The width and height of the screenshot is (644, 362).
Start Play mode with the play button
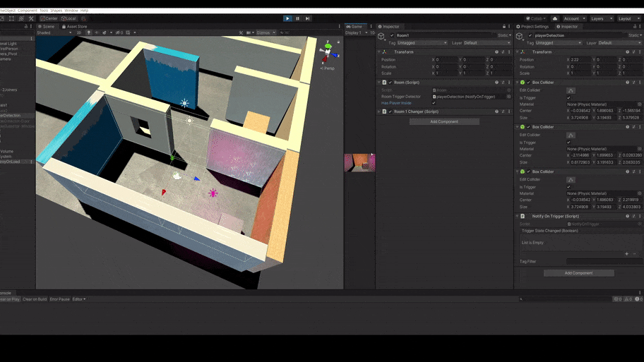287,18
